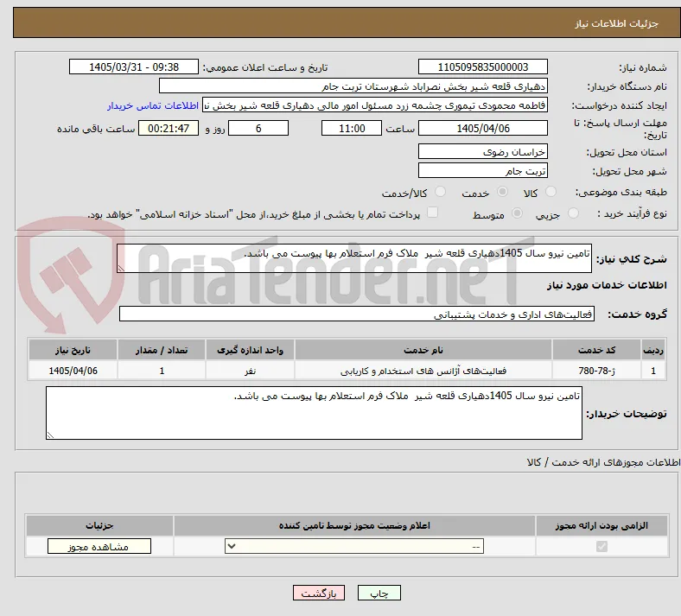This screenshot has width=681, height=616.
Task: Click the اعلام وضعیت مجوز توسط تامین کننده header
Action: pyautogui.click(x=354, y=525)
